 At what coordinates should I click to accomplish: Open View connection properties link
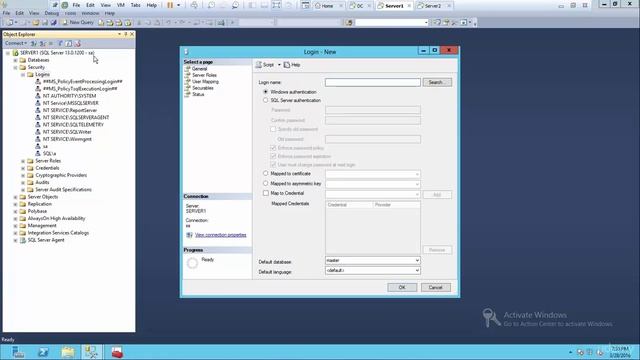[x=220, y=235]
